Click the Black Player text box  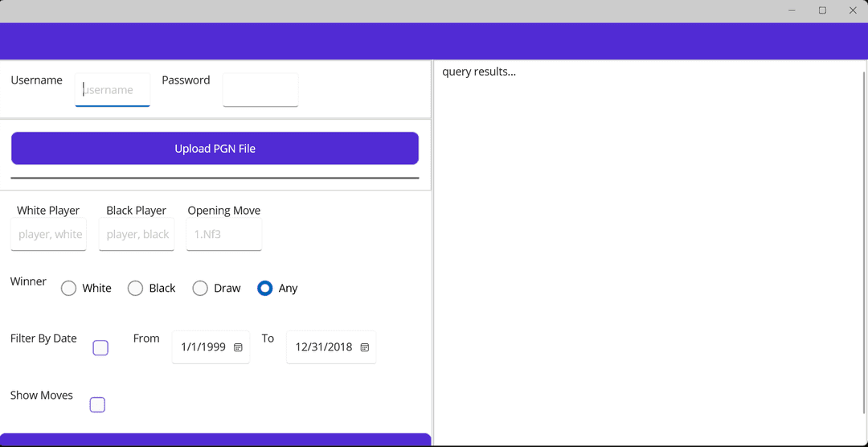[x=137, y=234]
